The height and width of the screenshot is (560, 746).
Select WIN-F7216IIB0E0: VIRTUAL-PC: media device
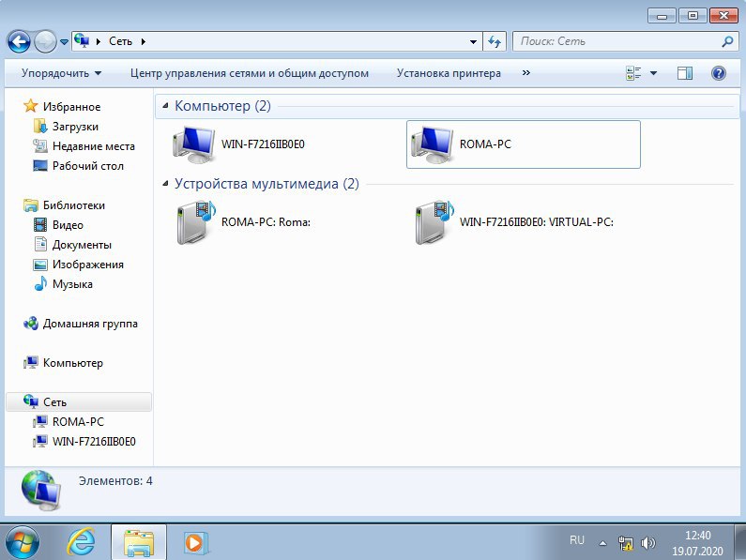[x=514, y=222]
